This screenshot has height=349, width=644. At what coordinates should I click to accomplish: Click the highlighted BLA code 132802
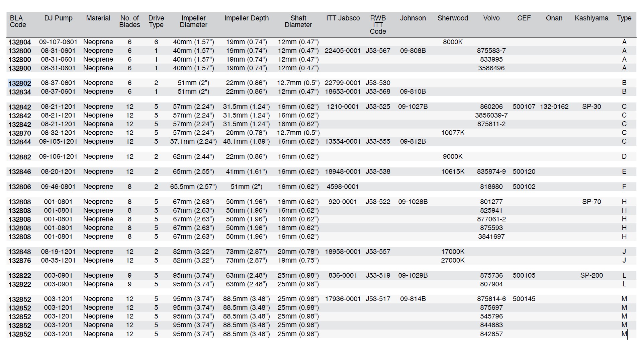tap(20, 83)
